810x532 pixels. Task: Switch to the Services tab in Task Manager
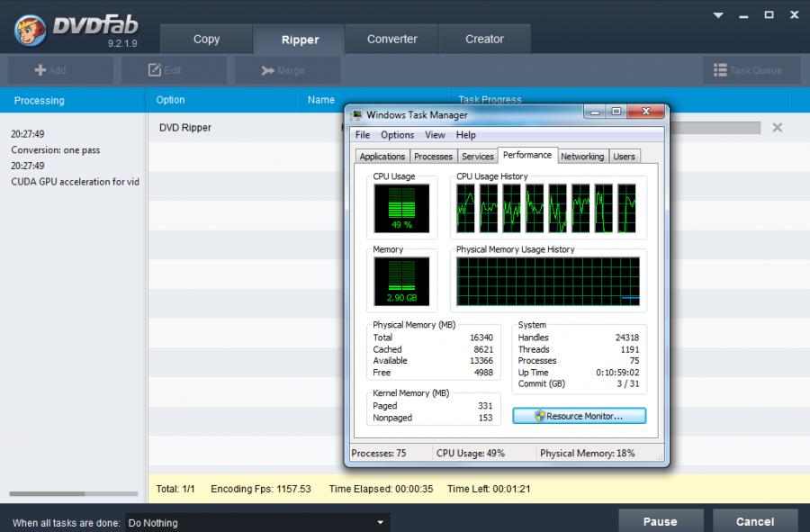477,157
